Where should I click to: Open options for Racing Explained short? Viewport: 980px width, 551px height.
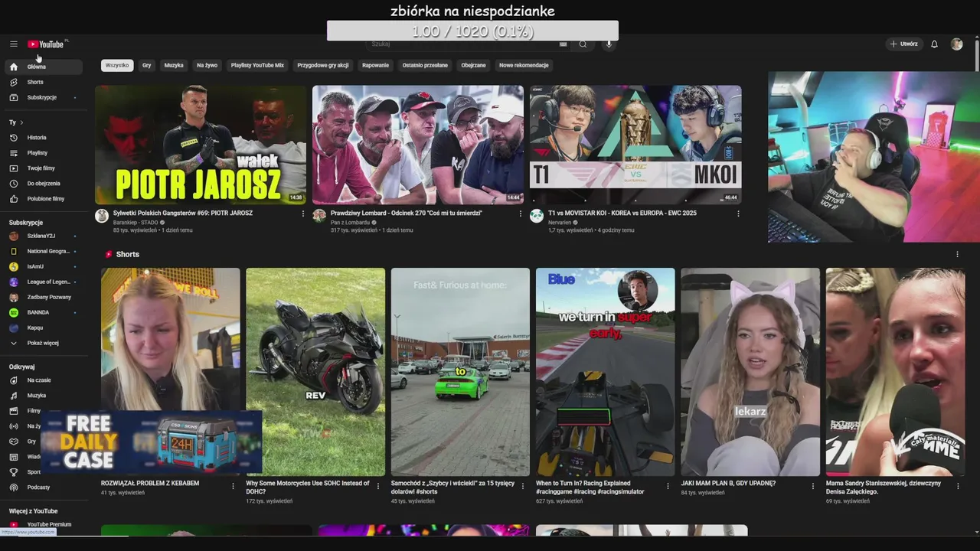click(x=668, y=485)
